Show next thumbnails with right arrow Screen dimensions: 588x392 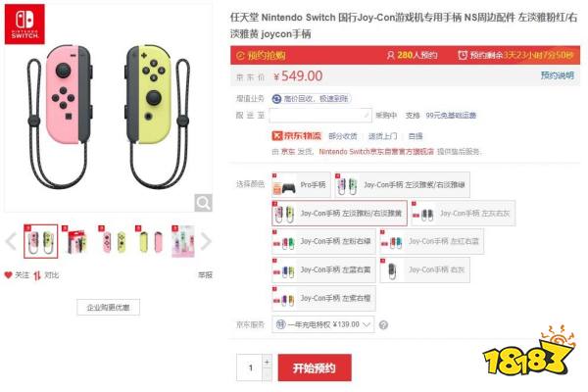(x=206, y=241)
